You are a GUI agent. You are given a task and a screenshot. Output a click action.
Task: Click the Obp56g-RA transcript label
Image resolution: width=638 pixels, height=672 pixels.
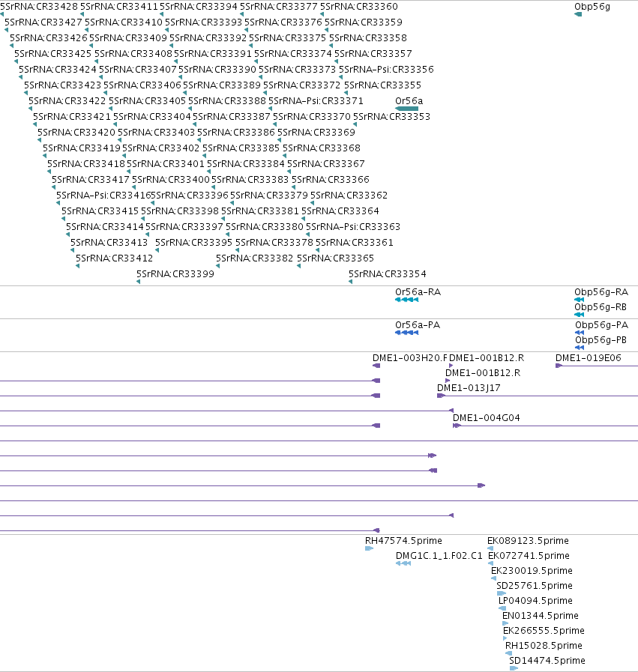click(601, 292)
